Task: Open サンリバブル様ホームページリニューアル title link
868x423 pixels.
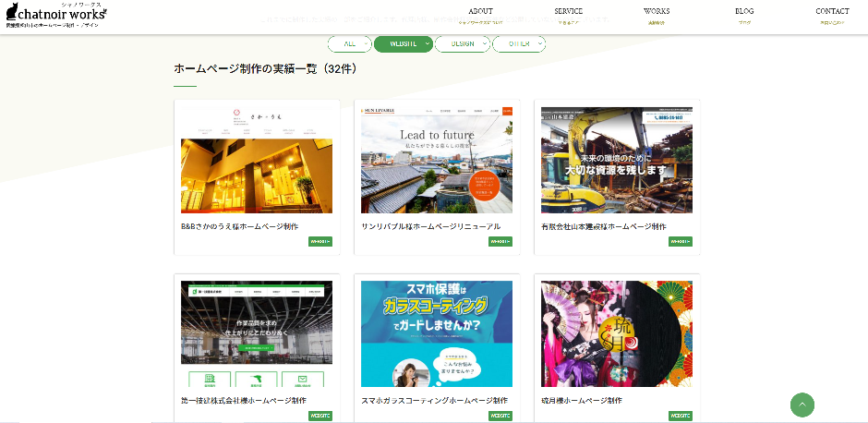Action: pos(430,226)
